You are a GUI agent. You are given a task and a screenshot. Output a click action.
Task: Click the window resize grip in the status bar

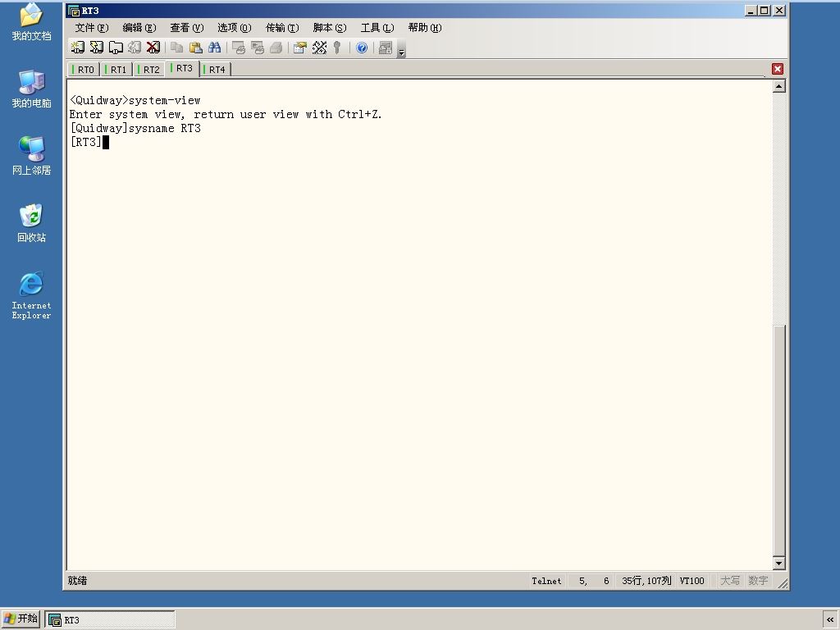coord(783,583)
